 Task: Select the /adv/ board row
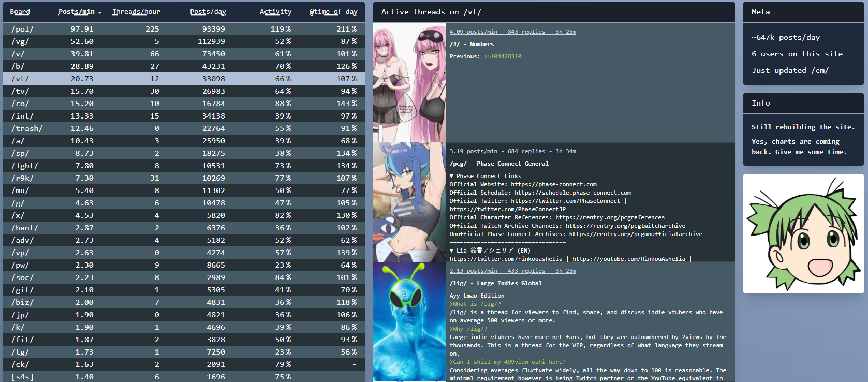[x=184, y=240]
